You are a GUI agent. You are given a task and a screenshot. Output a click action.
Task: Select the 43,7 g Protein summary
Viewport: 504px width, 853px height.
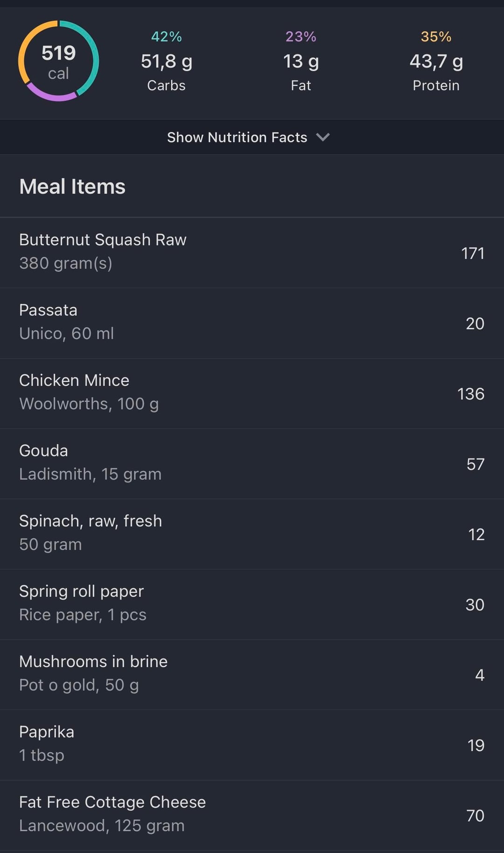pyautogui.click(x=436, y=62)
